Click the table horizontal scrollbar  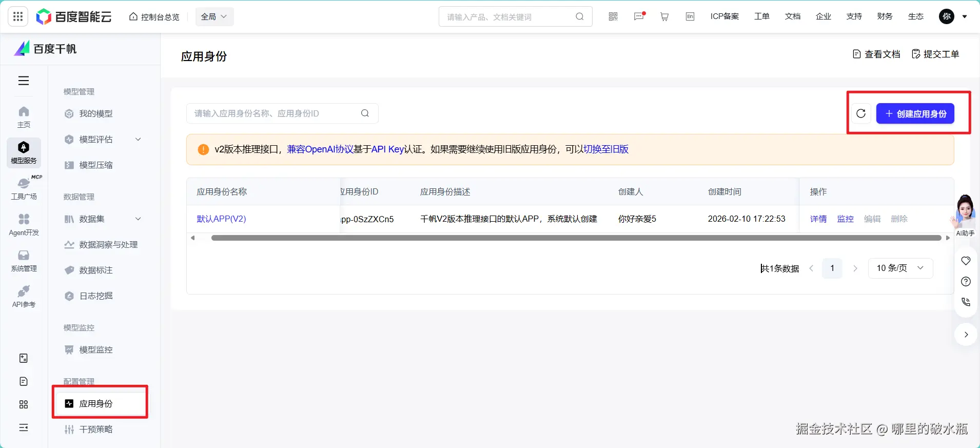click(576, 238)
